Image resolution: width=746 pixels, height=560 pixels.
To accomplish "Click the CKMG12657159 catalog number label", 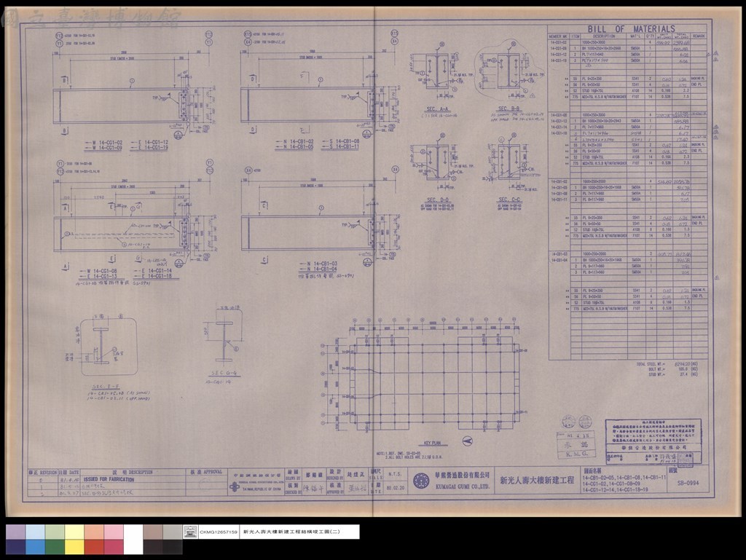I will (x=219, y=532).
